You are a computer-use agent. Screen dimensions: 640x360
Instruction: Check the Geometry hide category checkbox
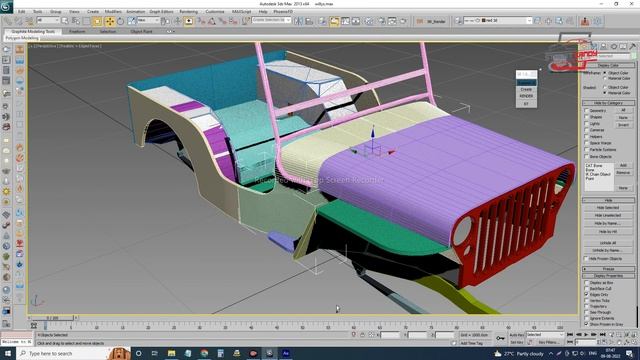(587, 111)
